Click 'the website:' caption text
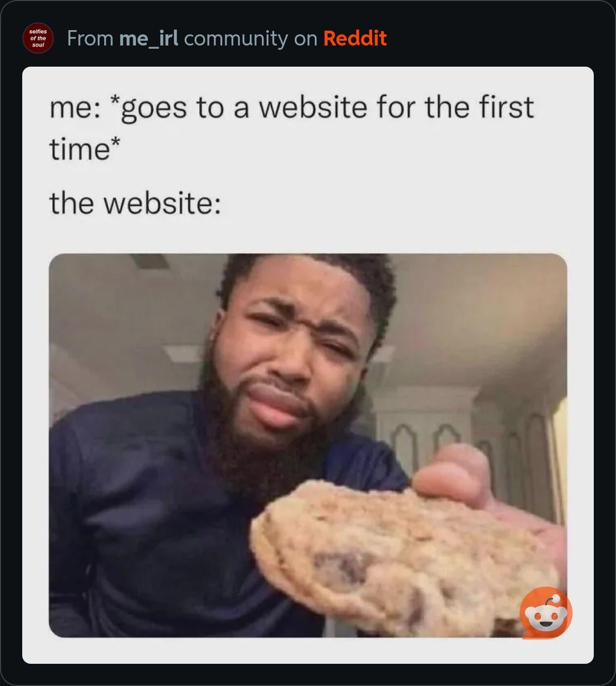 pyautogui.click(x=135, y=203)
